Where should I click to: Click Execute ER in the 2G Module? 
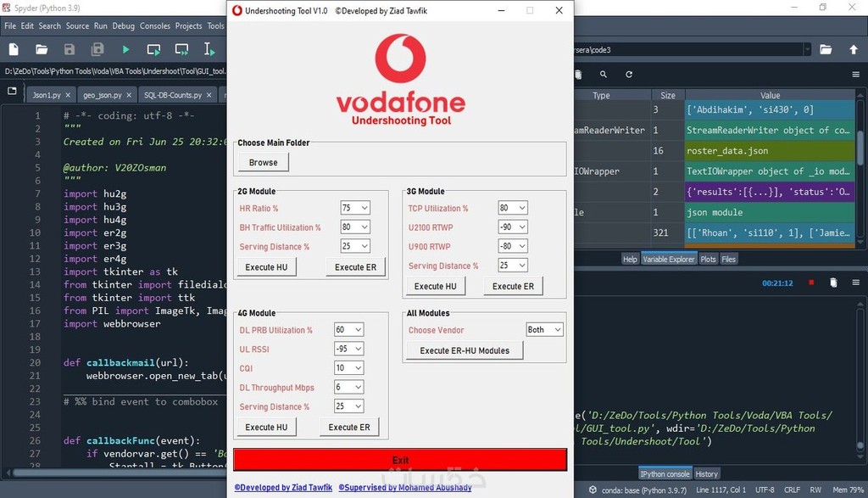click(355, 267)
